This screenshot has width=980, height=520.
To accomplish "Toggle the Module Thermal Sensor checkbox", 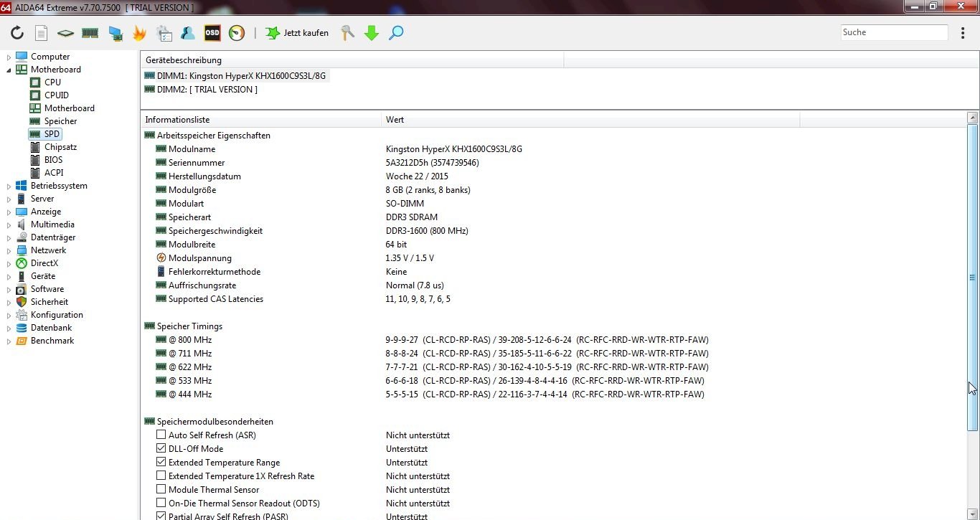I will click(x=161, y=490).
